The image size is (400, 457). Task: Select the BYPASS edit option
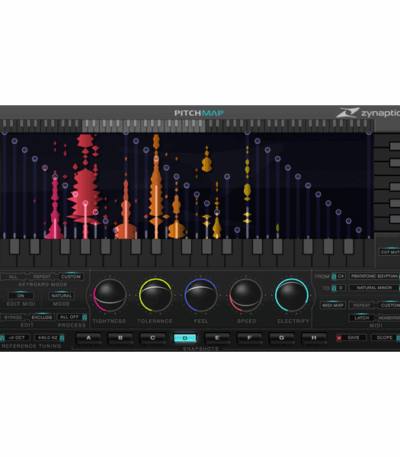(13, 317)
